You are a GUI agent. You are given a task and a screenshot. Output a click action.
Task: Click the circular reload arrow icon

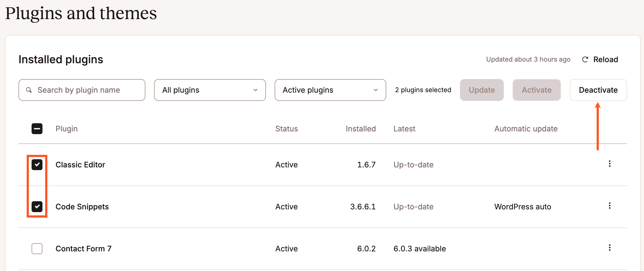pos(585,59)
